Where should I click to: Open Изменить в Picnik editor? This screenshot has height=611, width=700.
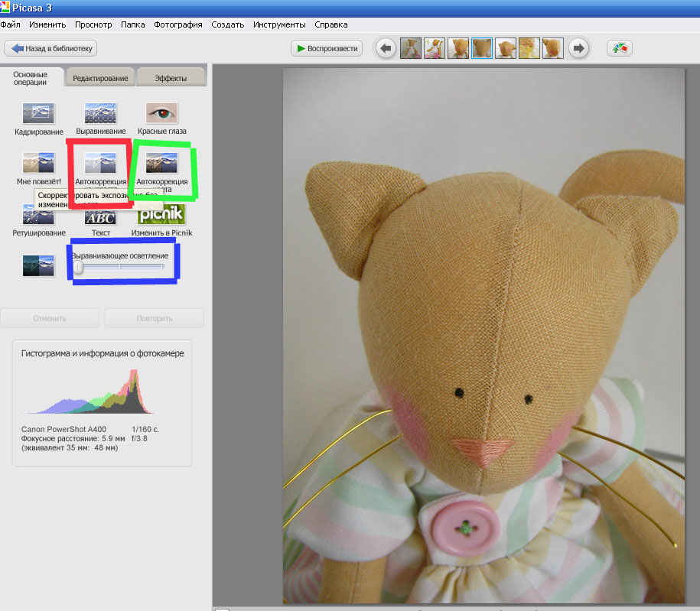161,215
